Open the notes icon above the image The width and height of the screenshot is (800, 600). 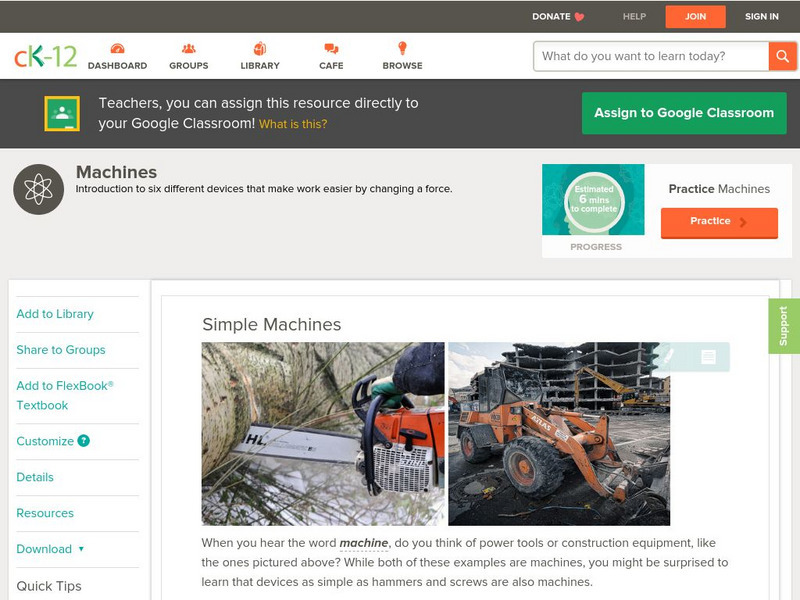pos(708,357)
